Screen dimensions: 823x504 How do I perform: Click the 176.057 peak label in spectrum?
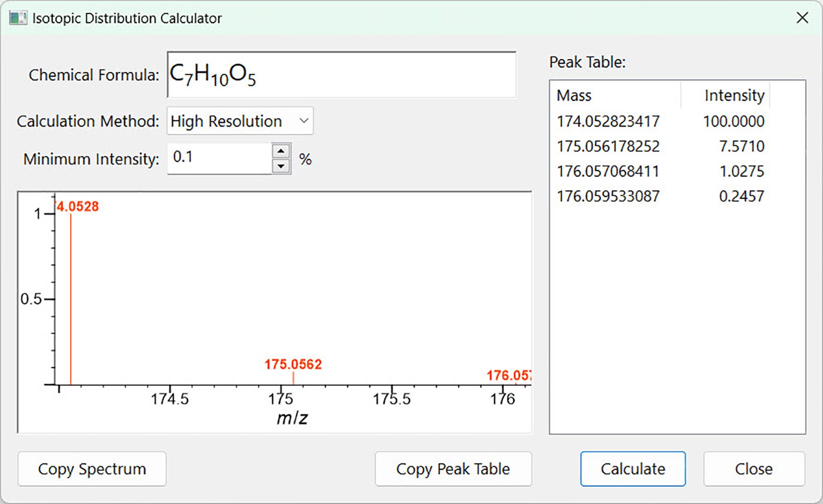(508, 375)
